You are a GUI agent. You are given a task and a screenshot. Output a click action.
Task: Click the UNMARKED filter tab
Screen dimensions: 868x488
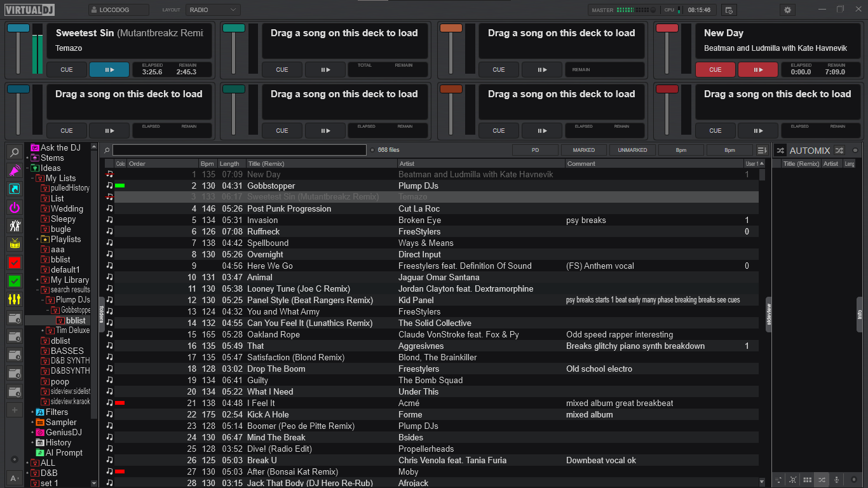point(632,151)
